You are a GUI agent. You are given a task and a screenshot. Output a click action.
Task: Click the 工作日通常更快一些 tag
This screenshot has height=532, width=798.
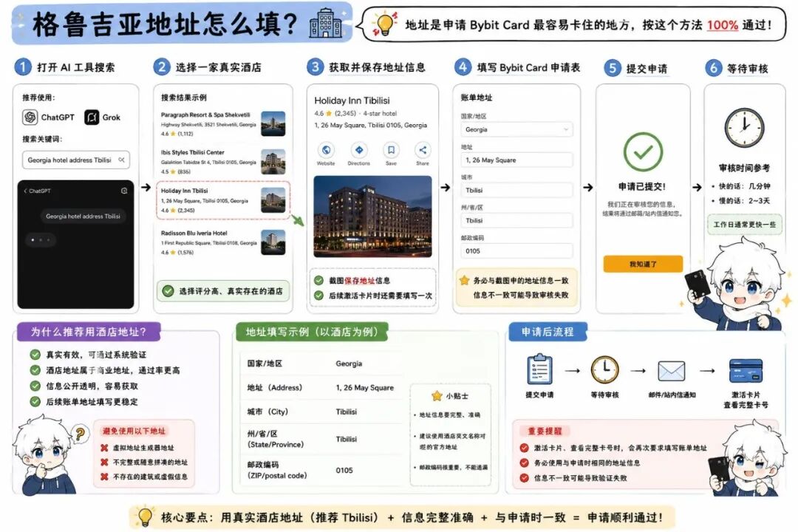(745, 225)
